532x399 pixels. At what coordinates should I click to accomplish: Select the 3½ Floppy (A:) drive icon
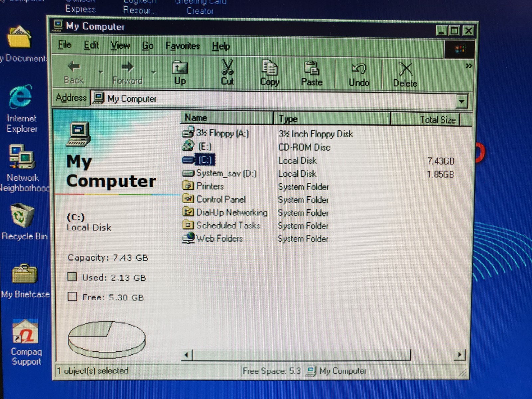tap(188, 132)
